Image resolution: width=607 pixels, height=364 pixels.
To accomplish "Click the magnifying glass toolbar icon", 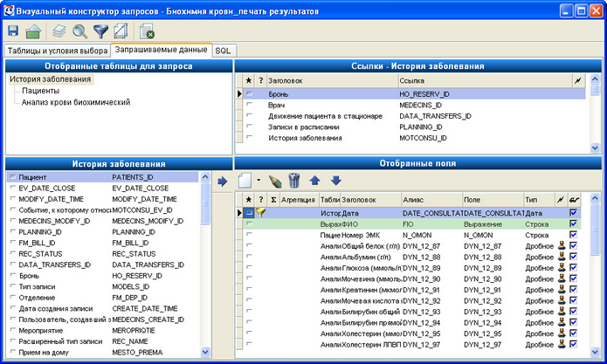I will coord(80,31).
